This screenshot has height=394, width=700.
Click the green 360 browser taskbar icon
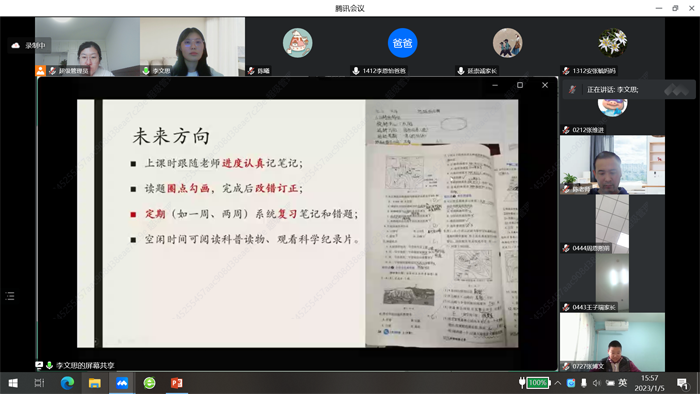150,383
